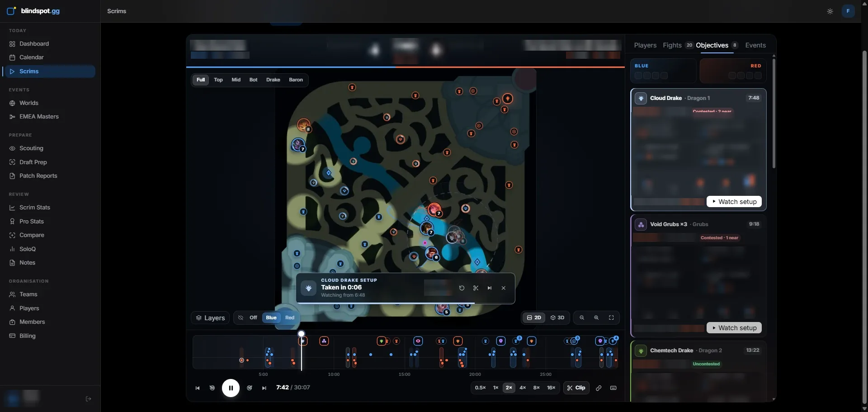Open the user avatar 'F' menu

848,11
